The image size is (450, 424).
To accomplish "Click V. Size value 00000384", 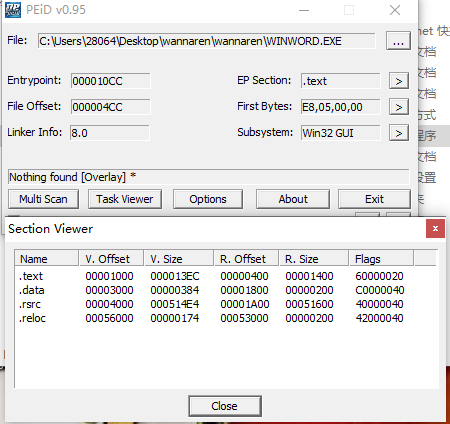I will pyautogui.click(x=175, y=290).
